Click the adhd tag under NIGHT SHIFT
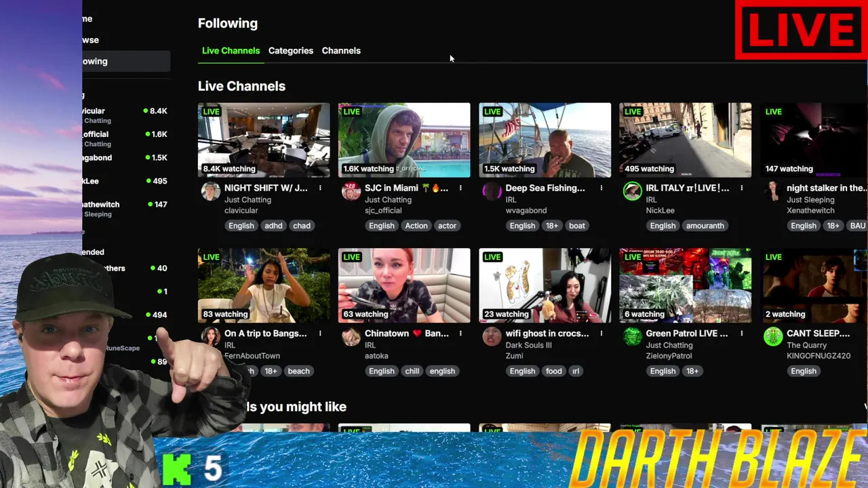The width and height of the screenshot is (868, 488). click(273, 226)
